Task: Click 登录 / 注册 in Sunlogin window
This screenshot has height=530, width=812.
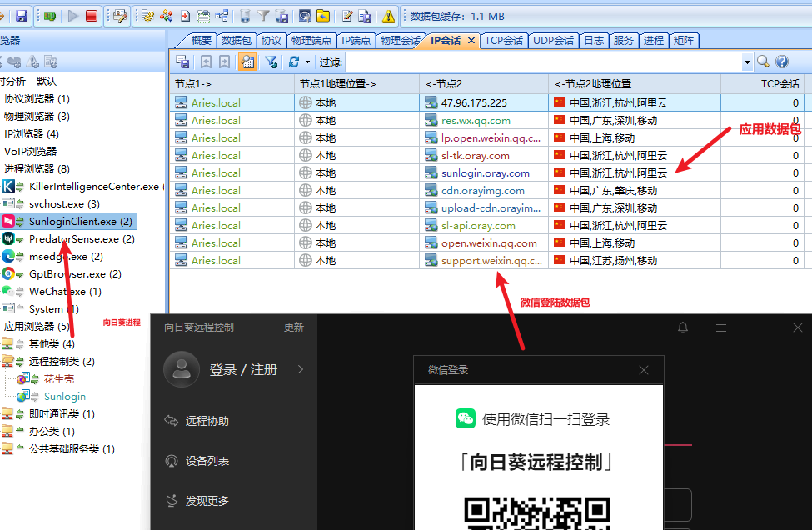Action: pos(243,370)
